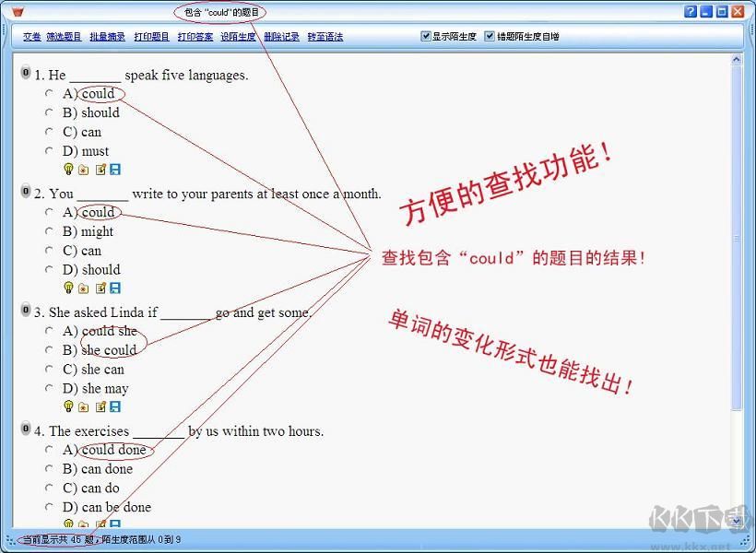Select answer A) could for question 1
Screen dimensions: 756x553
tap(51, 94)
